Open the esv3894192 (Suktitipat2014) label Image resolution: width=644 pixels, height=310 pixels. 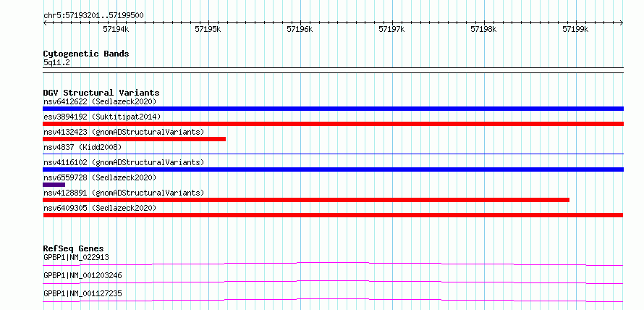pos(102,117)
